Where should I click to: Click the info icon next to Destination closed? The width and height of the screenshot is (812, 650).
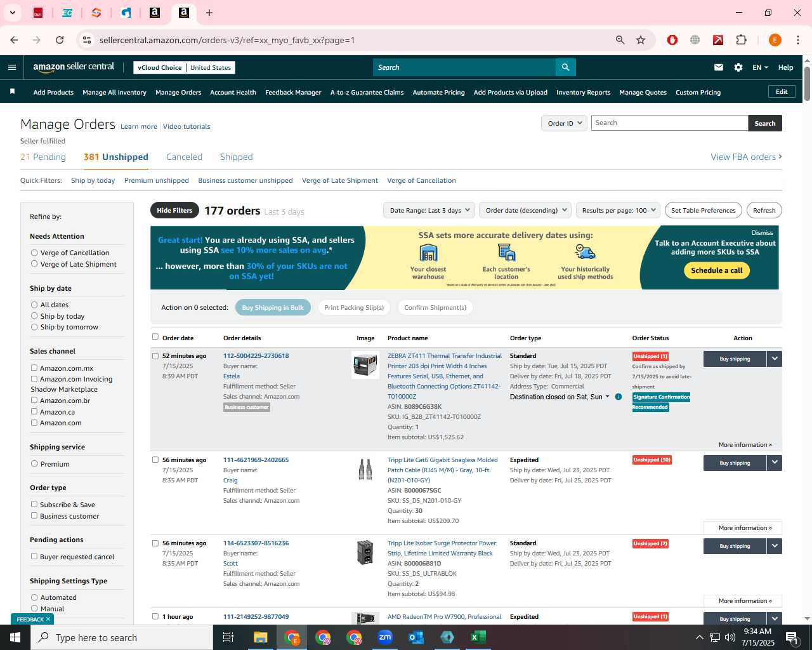[619, 397]
